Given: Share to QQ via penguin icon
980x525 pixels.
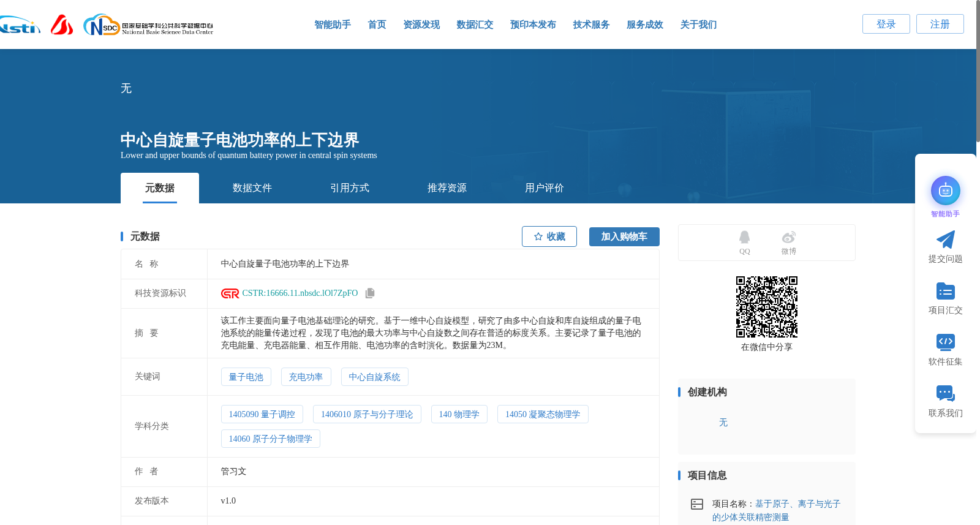Looking at the screenshot, I should [x=744, y=237].
